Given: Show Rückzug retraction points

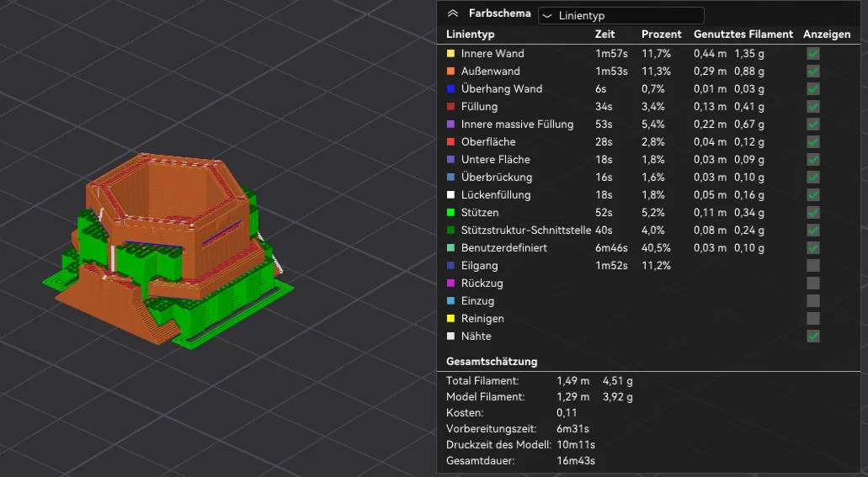Looking at the screenshot, I should point(812,284).
